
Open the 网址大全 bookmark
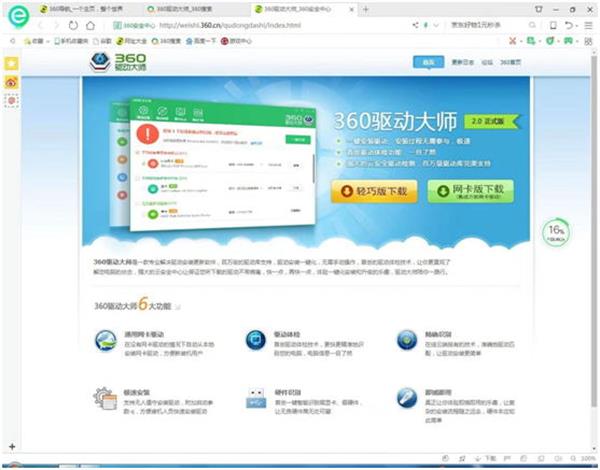coord(132,41)
